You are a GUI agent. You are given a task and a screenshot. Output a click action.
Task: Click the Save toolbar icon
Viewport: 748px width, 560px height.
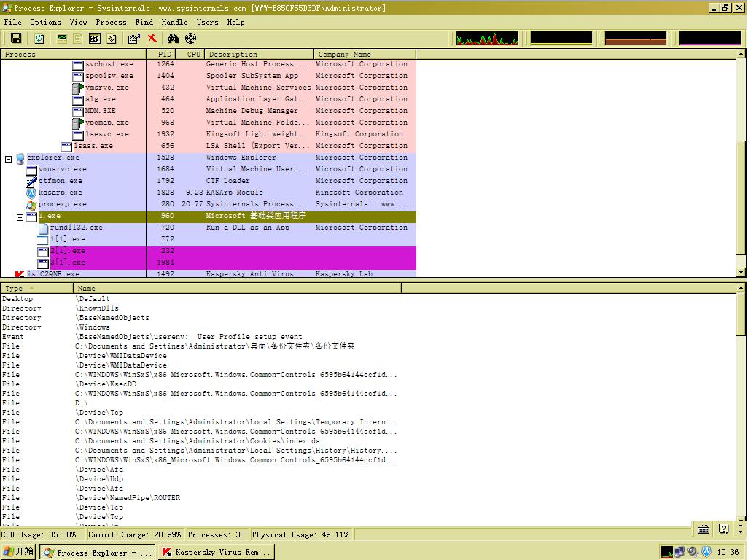pos(15,39)
